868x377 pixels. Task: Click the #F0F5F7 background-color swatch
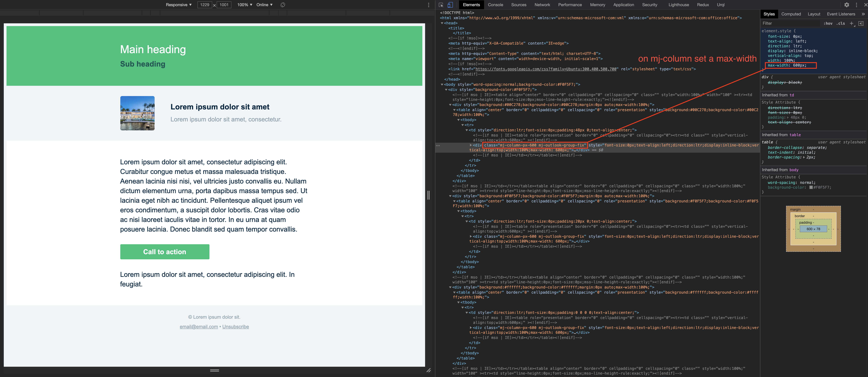point(811,187)
